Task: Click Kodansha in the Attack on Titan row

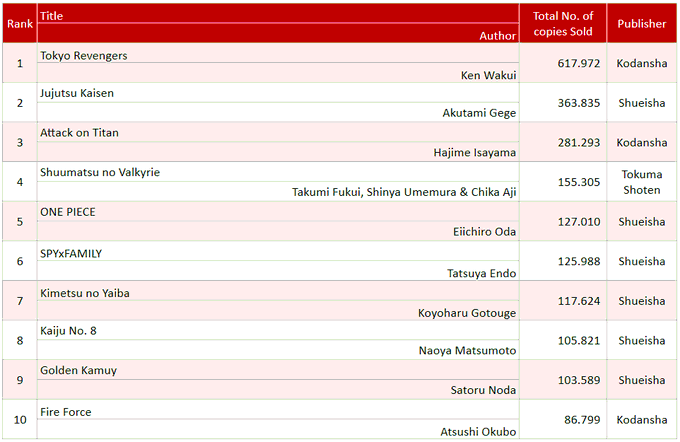Action: click(642, 142)
